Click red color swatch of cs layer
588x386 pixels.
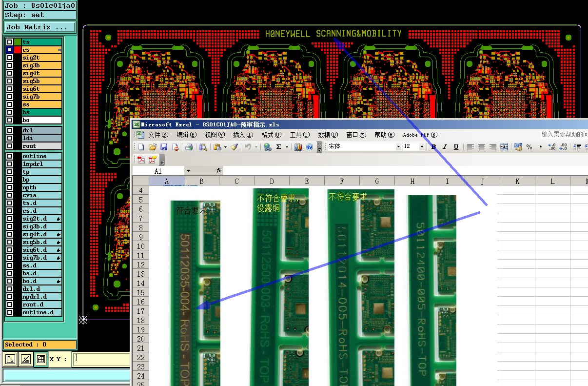[x=18, y=50]
